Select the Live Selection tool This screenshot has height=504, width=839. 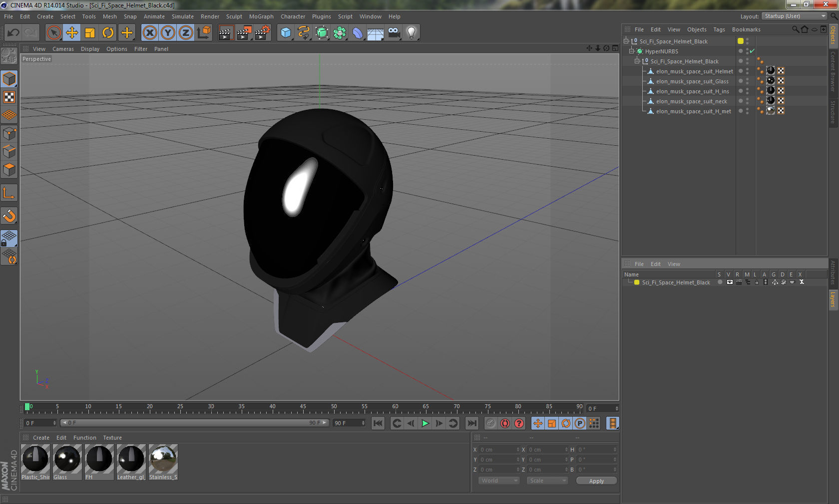tap(53, 33)
